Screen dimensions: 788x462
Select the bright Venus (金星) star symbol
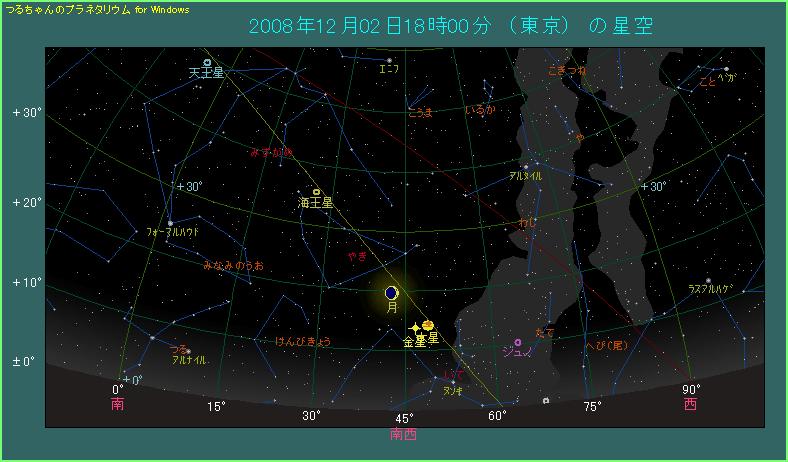pos(415,328)
